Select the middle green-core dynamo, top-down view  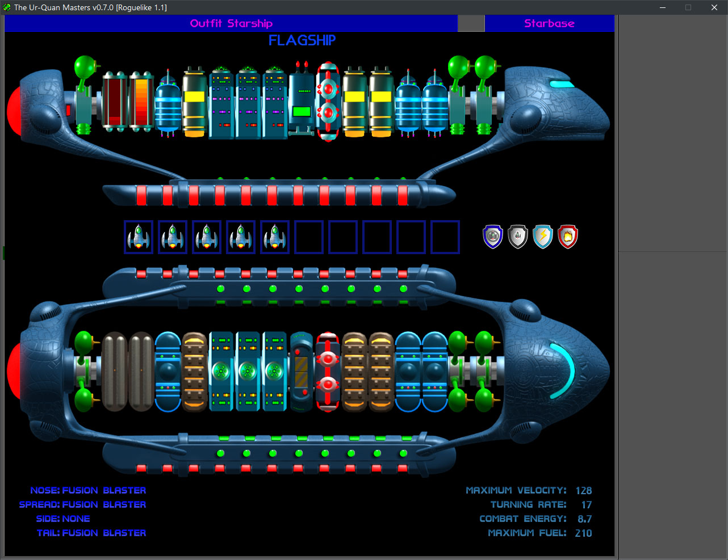[247, 372]
